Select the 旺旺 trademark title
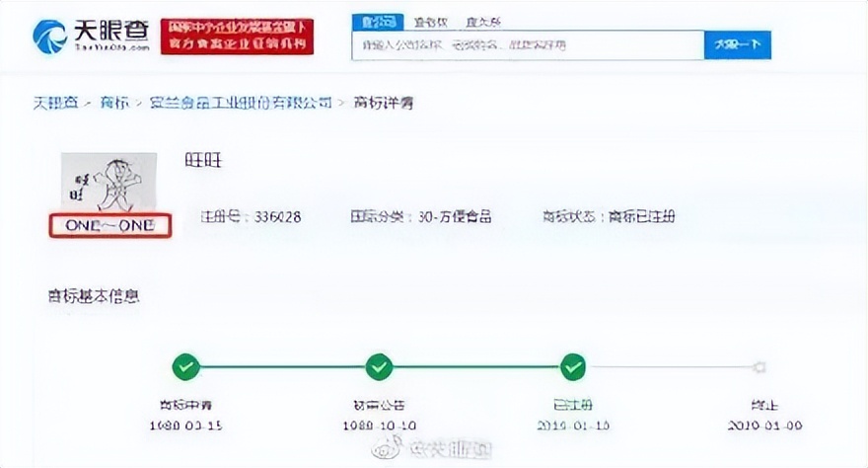The image size is (868, 468). pos(203,161)
